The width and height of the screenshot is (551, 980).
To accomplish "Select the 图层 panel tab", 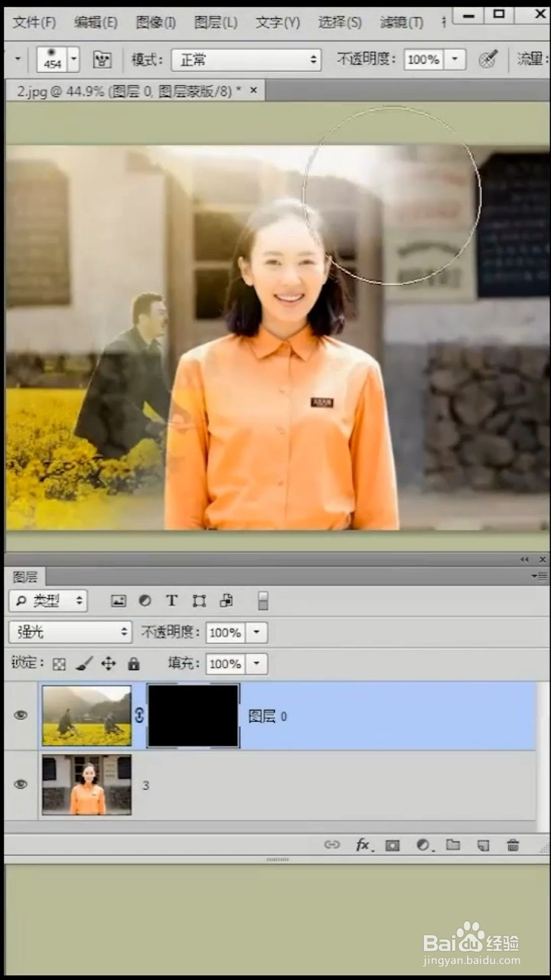I will [x=24, y=576].
